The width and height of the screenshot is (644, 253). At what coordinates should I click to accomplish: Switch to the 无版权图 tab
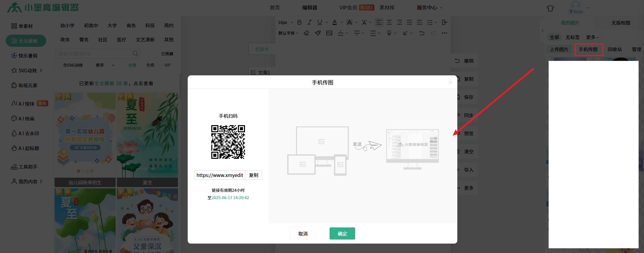(x=621, y=23)
